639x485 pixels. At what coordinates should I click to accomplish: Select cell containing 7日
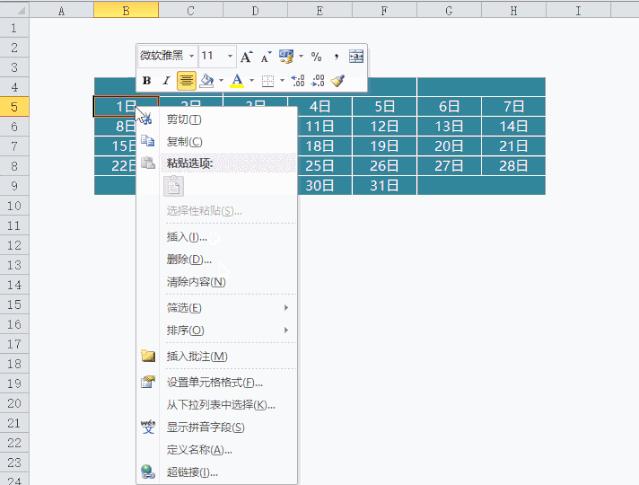tap(513, 106)
